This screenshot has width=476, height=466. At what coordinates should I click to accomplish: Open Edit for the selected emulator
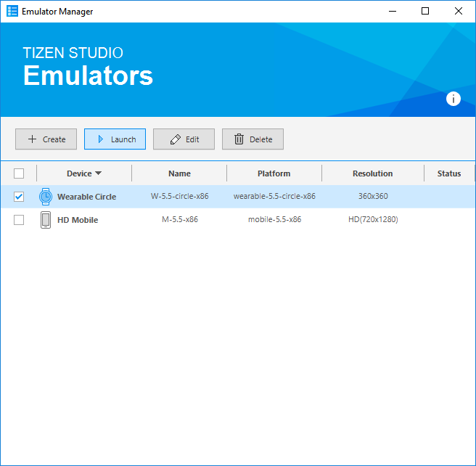184,139
